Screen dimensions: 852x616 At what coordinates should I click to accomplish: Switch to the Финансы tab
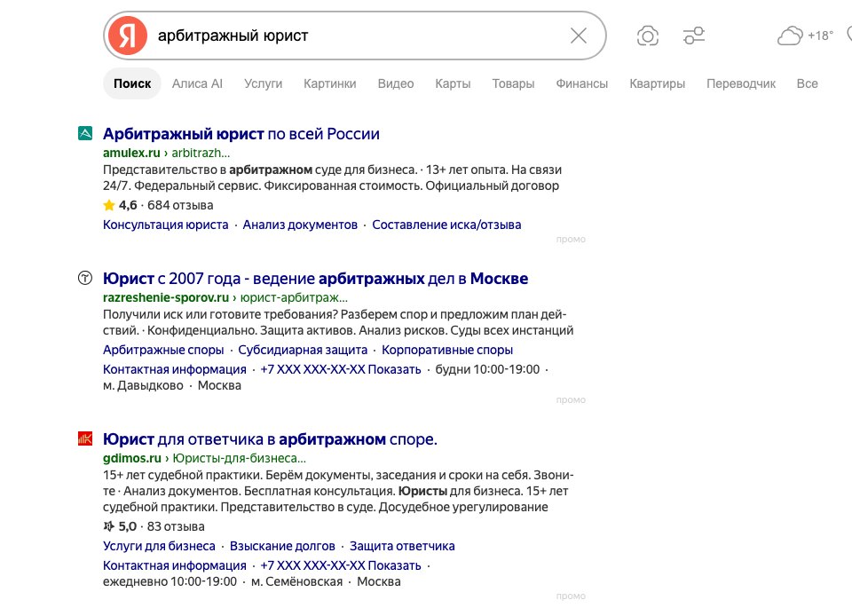[582, 83]
